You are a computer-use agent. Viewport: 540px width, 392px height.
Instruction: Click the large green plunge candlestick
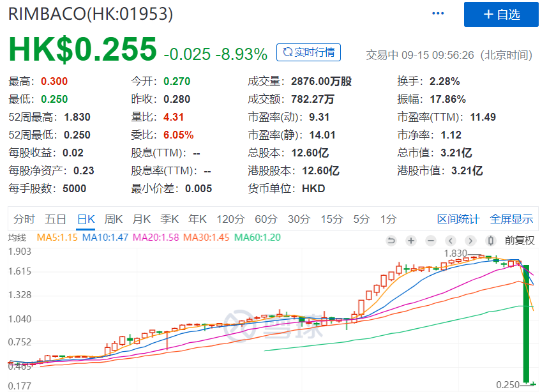click(x=526, y=324)
